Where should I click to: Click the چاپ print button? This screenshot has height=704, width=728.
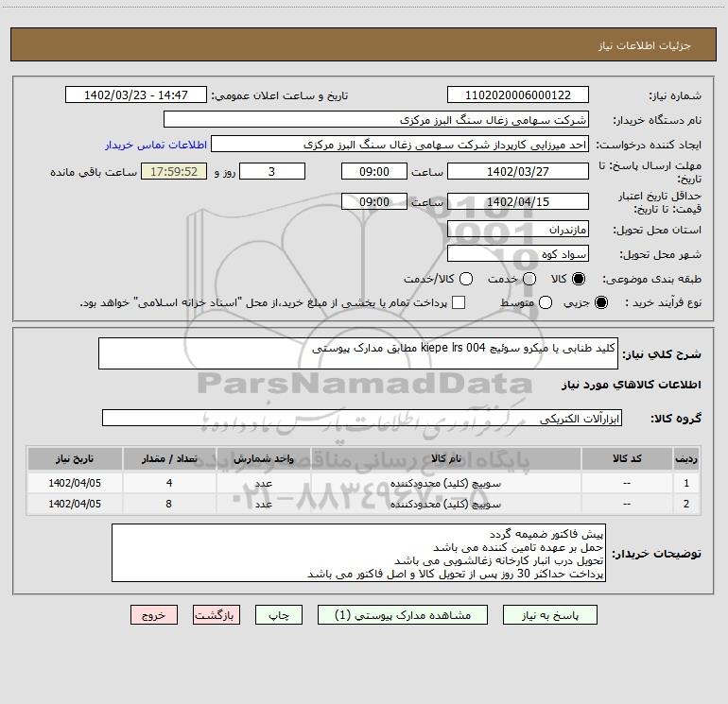click(x=279, y=615)
